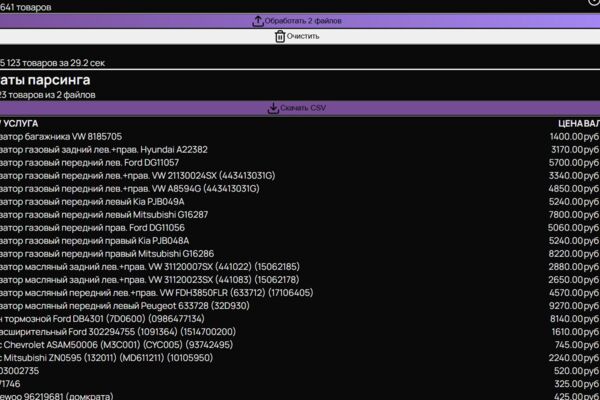Click the price 3170.00 руб
This screenshot has height=400, width=600.
click(575, 150)
